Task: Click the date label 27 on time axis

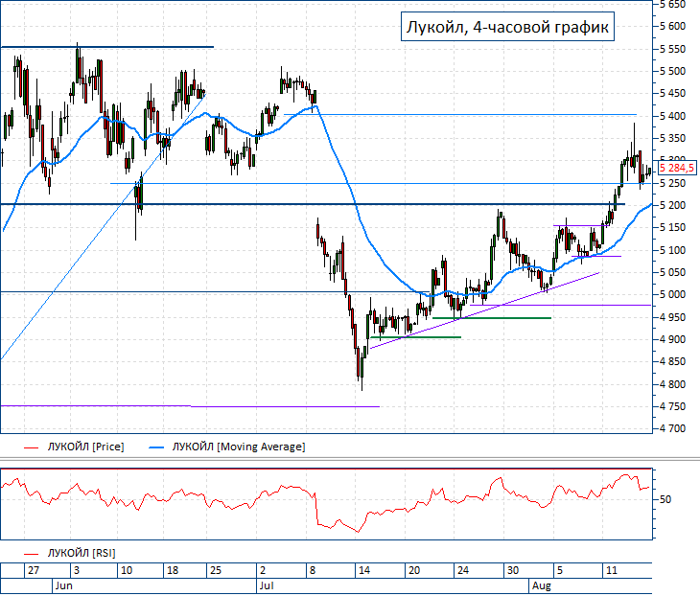Action: (34, 570)
